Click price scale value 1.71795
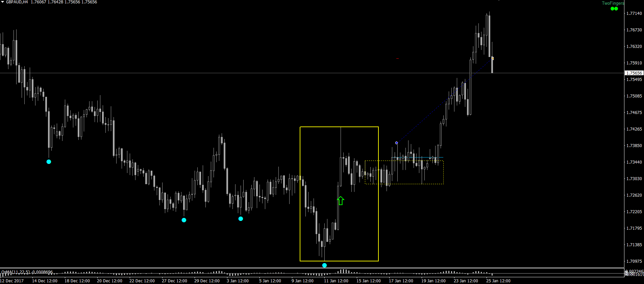 coord(634,228)
